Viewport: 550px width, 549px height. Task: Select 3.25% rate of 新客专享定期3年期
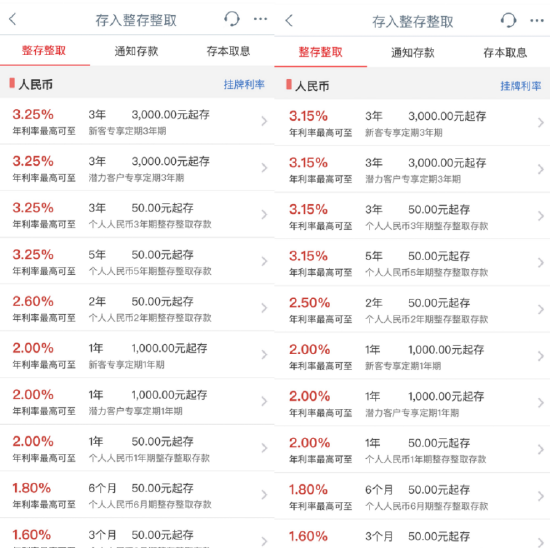[33, 114]
